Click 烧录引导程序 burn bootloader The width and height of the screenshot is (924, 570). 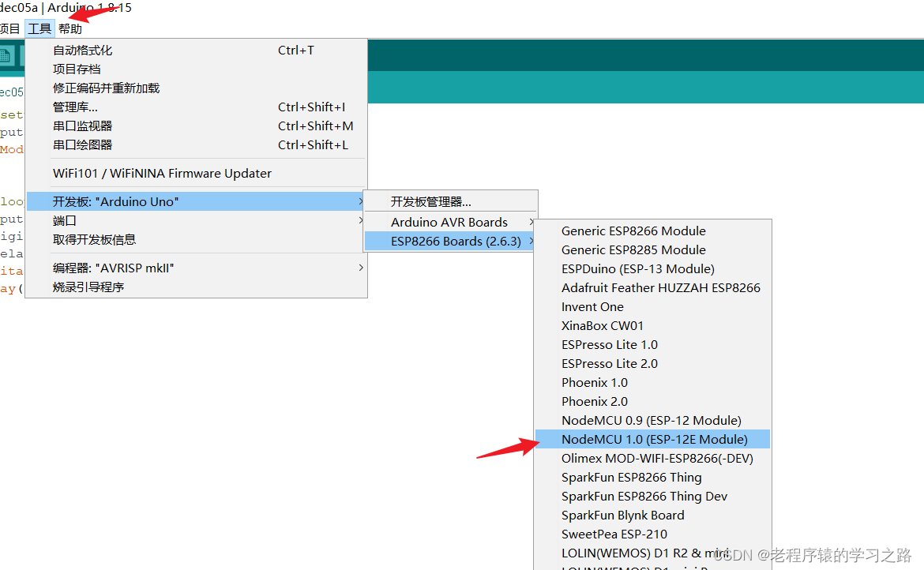click(x=197, y=287)
